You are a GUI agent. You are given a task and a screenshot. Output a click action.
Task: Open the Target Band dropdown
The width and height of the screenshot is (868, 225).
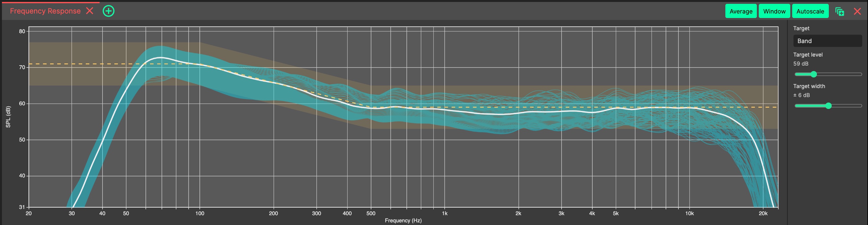(x=827, y=41)
